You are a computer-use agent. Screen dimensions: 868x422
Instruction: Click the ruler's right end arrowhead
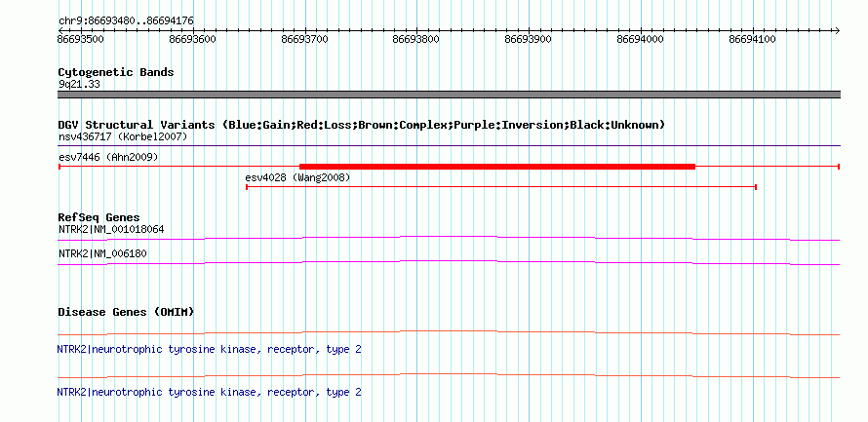pyautogui.click(x=837, y=30)
